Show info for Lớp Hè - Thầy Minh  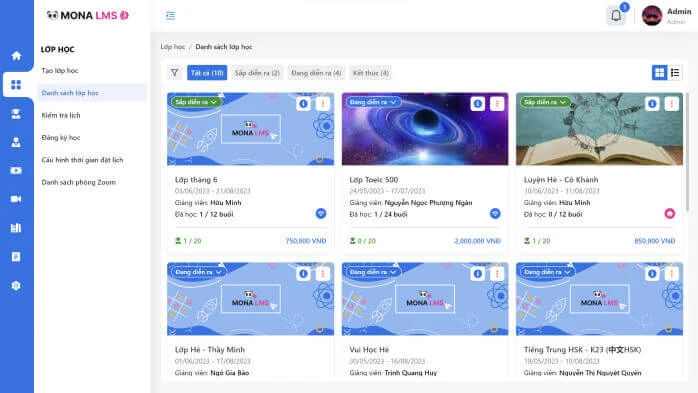[x=304, y=274]
